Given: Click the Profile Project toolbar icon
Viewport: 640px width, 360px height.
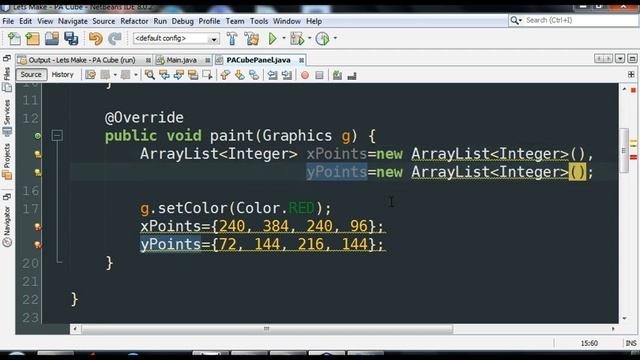Looking at the screenshot, I should [x=322, y=38].
